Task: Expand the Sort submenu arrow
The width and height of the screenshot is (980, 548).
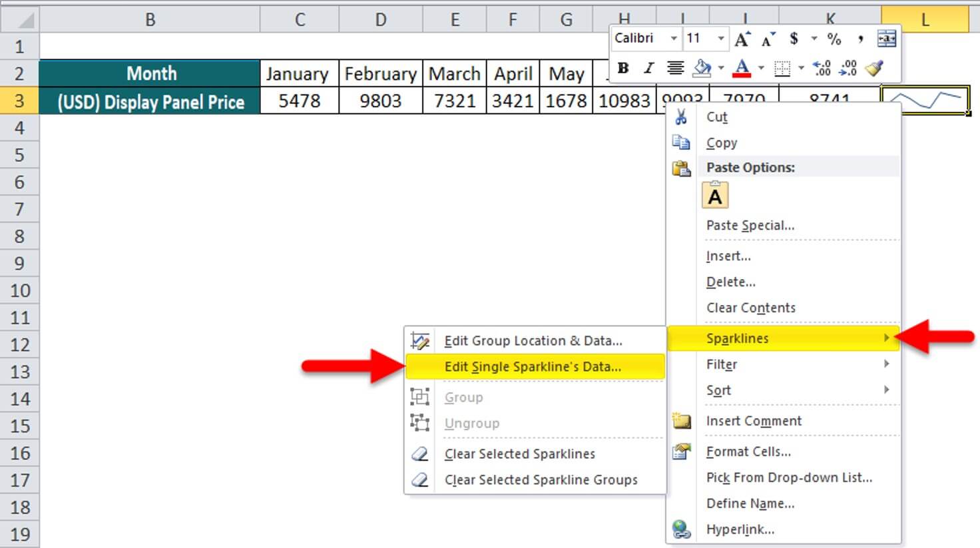Action: coord(886,390)
